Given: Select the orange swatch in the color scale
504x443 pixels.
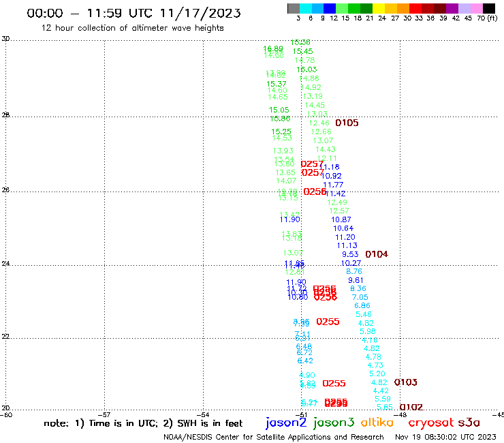Looking at the screenshot, I should [403, 8].
